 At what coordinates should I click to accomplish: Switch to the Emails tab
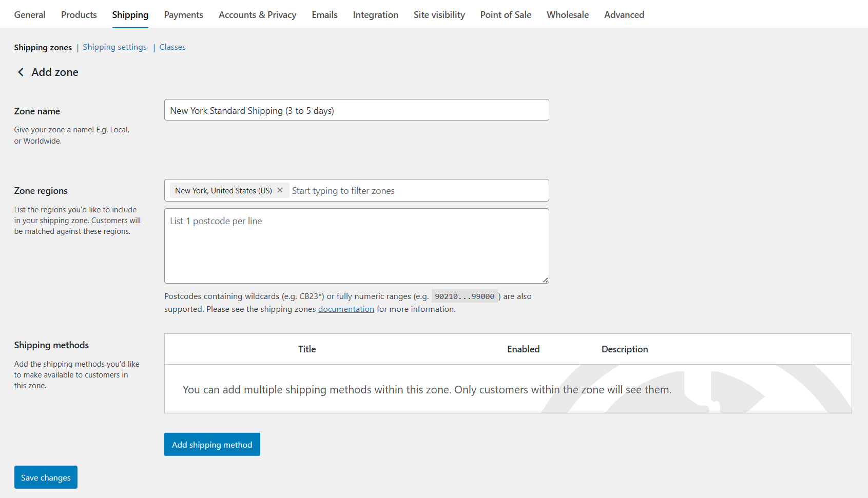(x=324, y=14)
